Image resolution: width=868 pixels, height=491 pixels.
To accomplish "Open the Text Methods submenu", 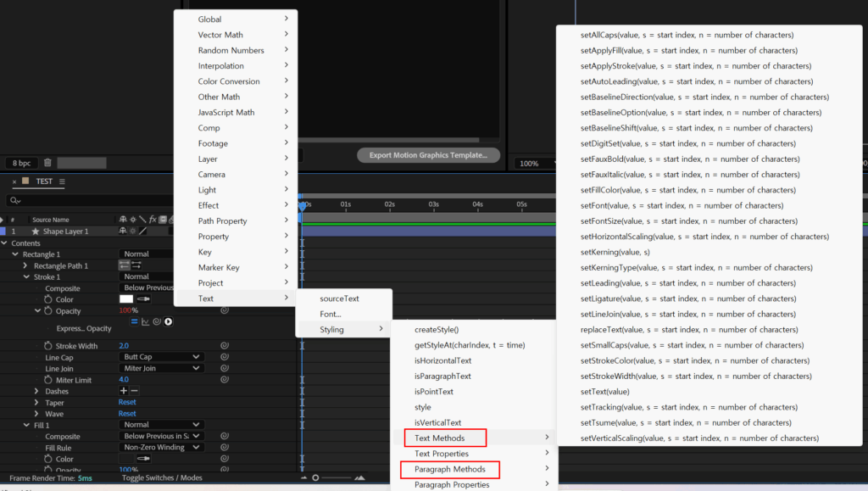I will coord(439,438).
